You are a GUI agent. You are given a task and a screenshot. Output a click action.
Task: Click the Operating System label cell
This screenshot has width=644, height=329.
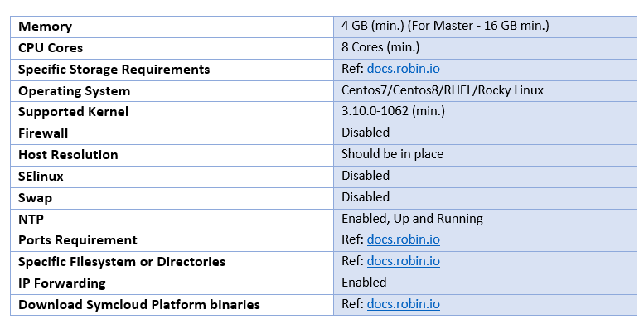[x=172, y=91]
